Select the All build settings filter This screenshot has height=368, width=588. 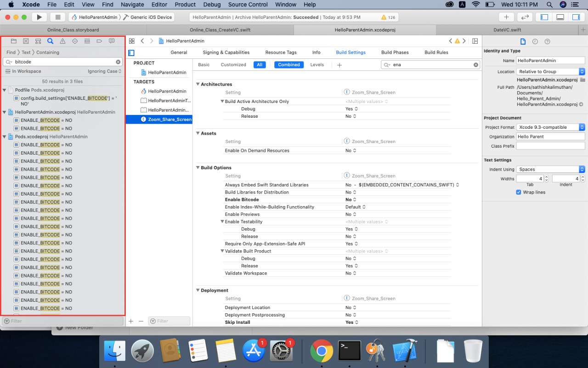[260, 65]
